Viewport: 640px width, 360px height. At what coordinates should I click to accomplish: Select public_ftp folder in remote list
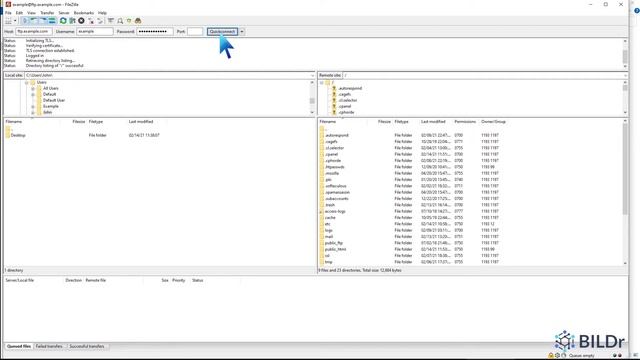[334, 243]
